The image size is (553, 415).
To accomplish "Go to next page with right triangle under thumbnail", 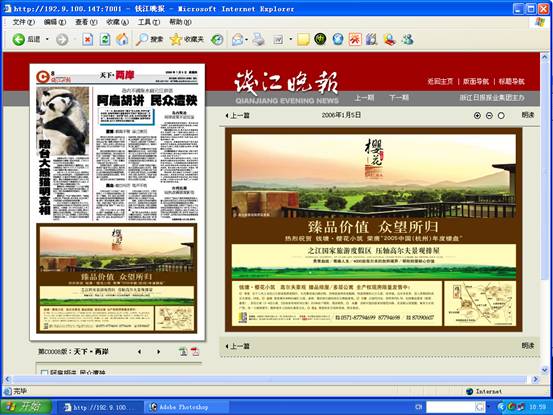I will coord(158,352).
